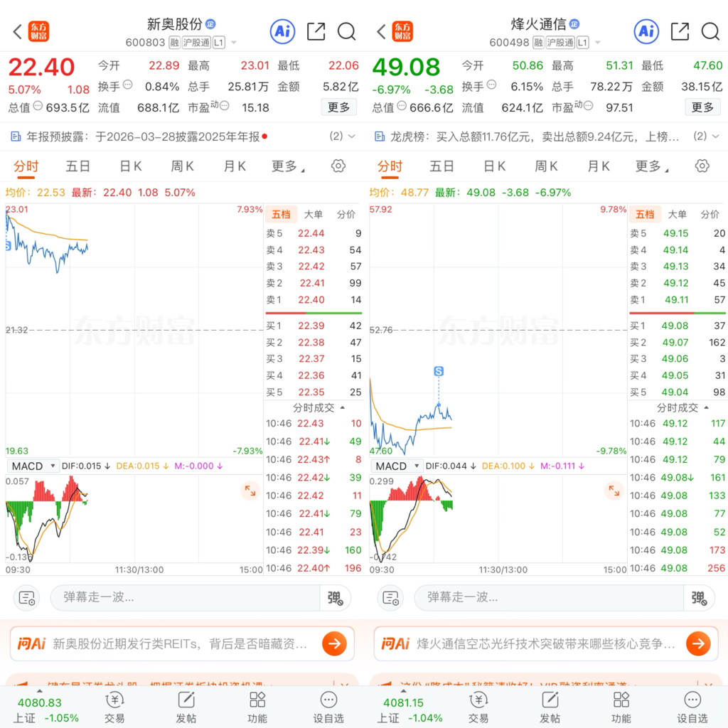Select 大单 tab in 新奥股份 order book

(314, 214)
